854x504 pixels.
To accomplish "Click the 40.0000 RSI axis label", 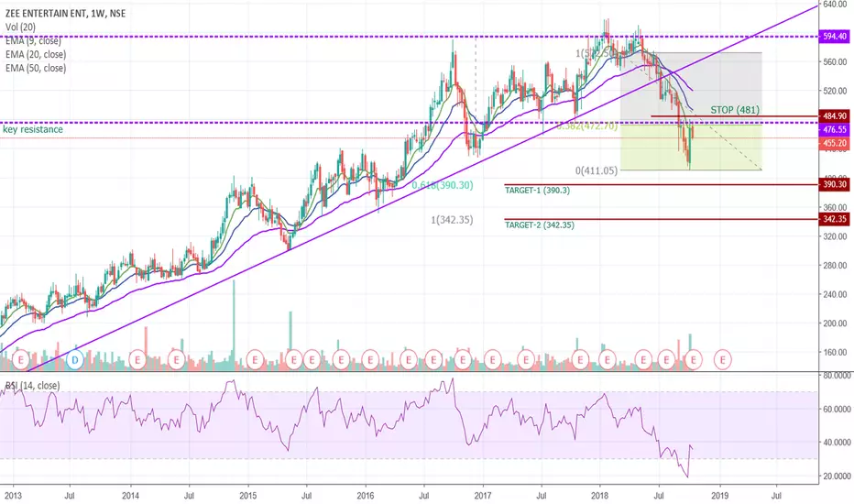I will click(x=837, y=443).
